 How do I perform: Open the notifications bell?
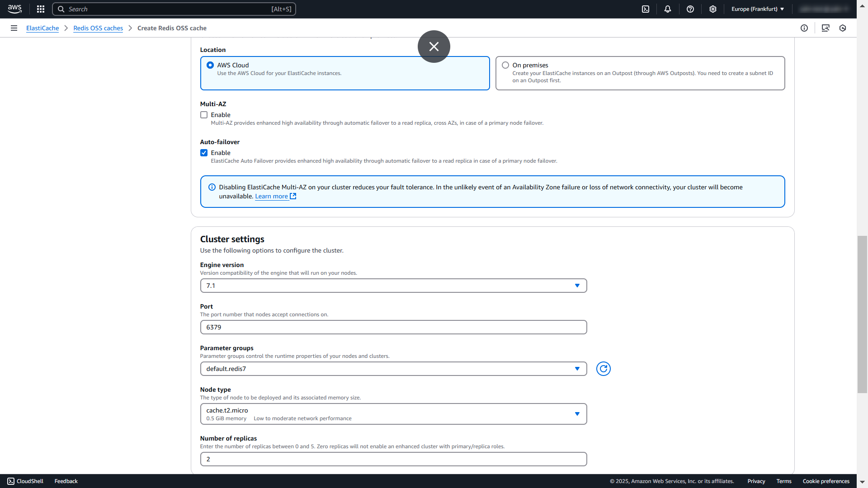(x=668, y=9)
